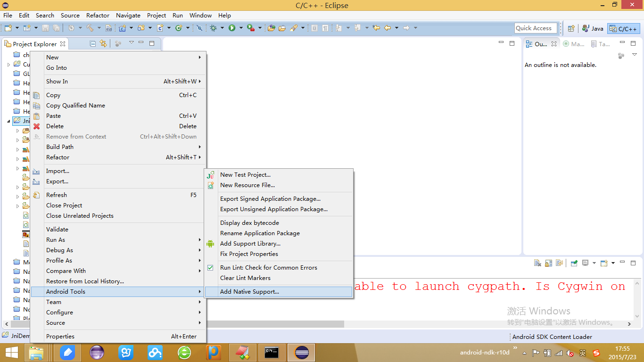Click the External Tools run icon
The height and width of the screenshot is (362, 644).
coord(250,28)
